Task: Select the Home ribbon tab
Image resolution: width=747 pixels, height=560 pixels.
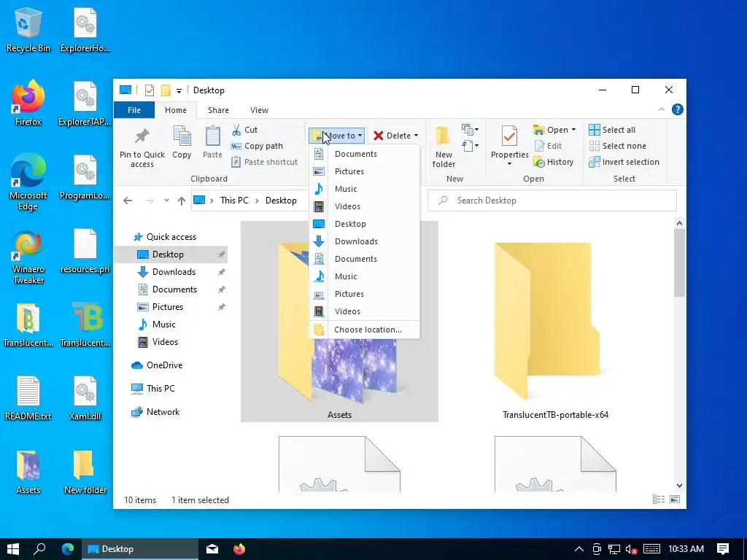Action: [x=176, y=110]
